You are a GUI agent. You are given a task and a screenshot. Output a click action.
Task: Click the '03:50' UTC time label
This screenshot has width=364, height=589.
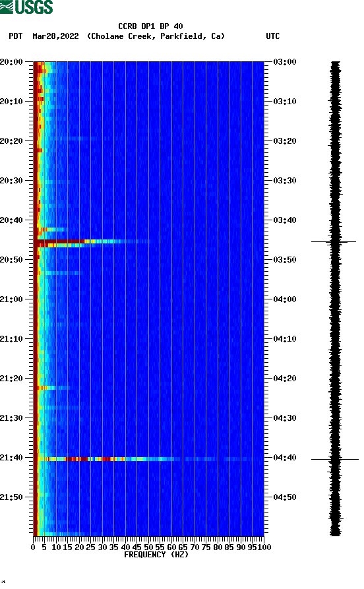pyautogui.click(x=285, y=260)
